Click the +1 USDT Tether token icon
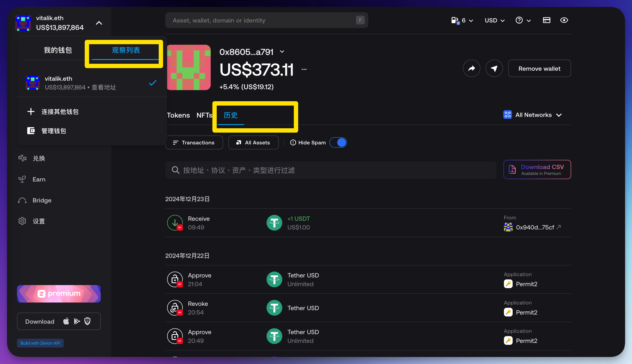632x364 pixels. coord(274,222)
